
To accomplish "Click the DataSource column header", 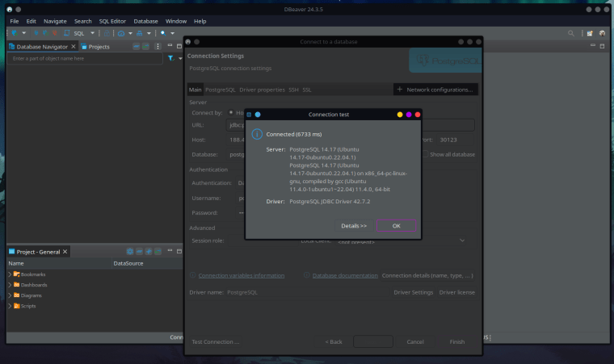I will pyautogui.click(x=147, y=263).
